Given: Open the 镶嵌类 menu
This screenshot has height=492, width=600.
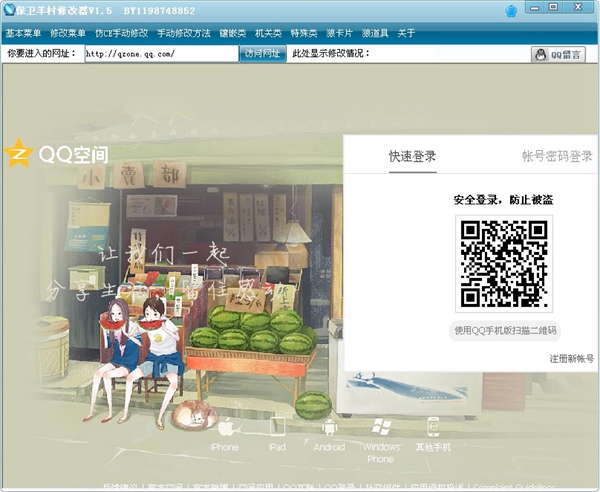Looking at the screenshot, I should click(233, 33).
